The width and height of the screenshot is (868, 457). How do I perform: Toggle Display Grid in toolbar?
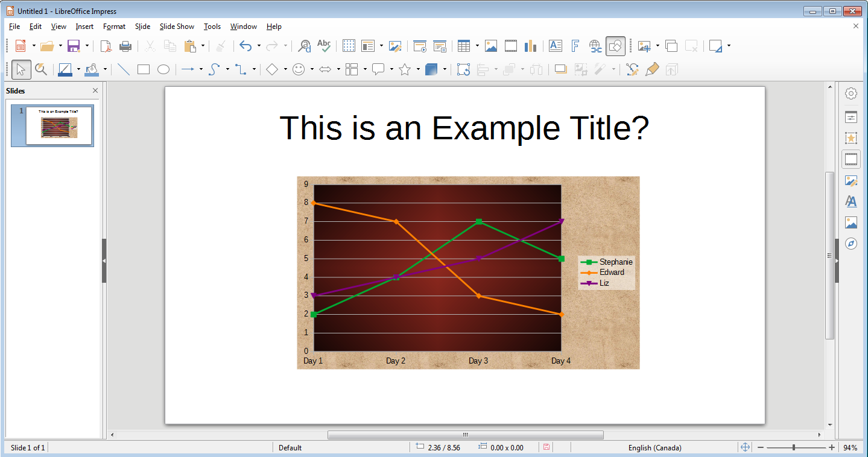coord(349,46)
